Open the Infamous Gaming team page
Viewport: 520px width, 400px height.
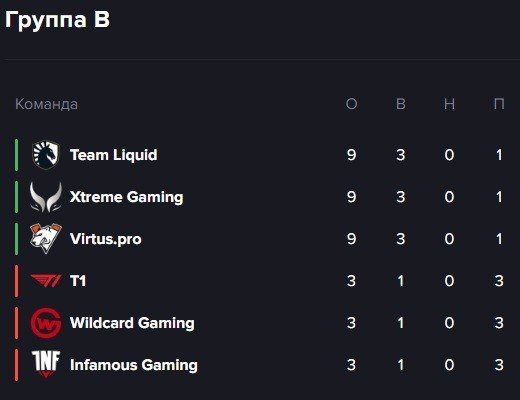point(134,365)
